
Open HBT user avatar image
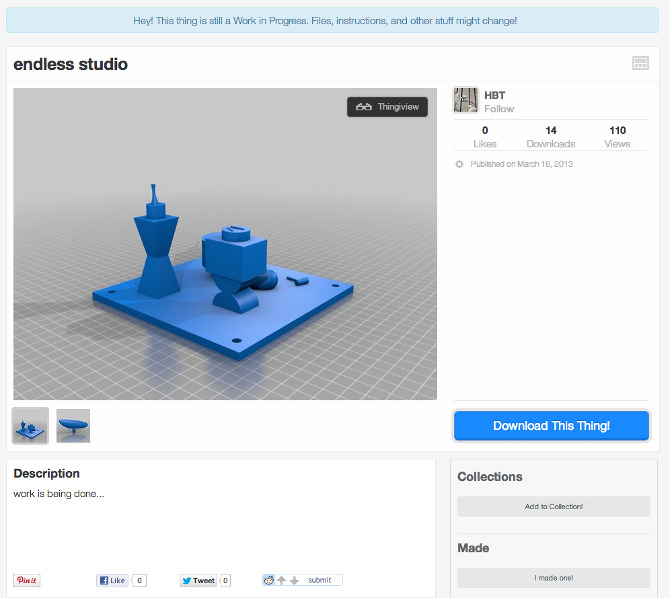coord(465,100)
